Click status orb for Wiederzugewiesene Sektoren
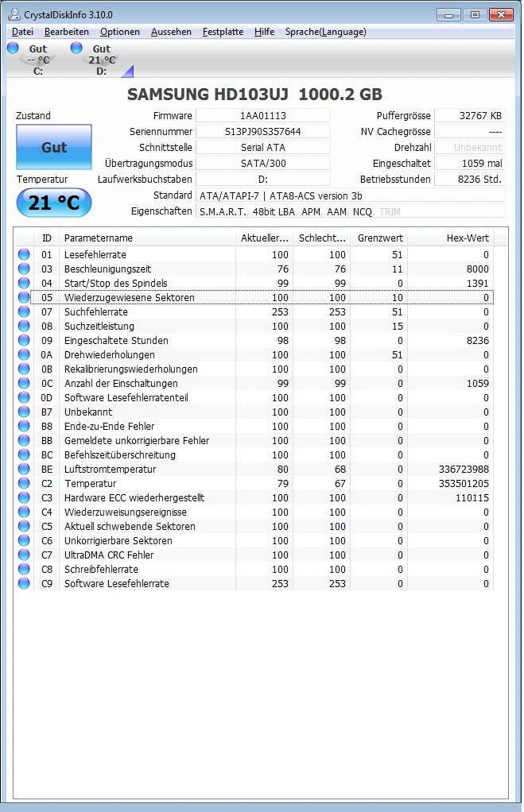 click(24, 297)
